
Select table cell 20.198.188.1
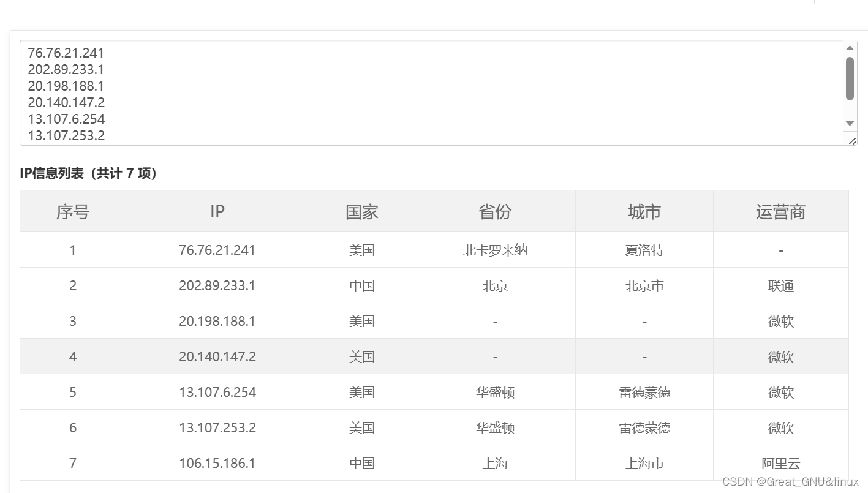point(217,321)
